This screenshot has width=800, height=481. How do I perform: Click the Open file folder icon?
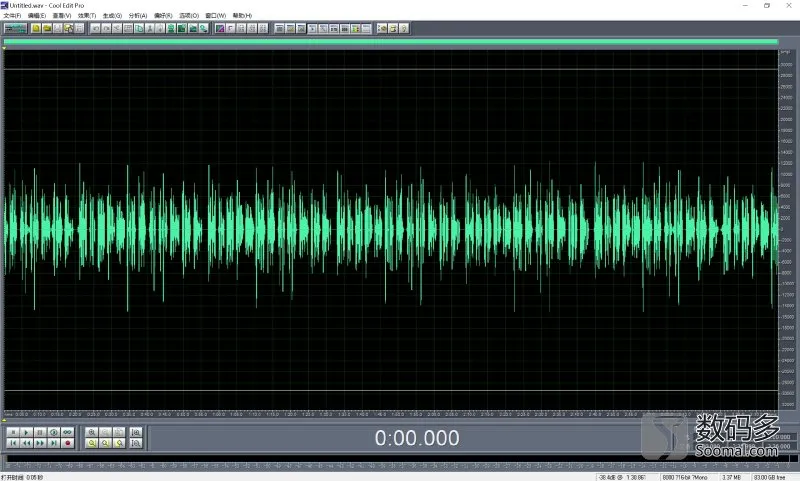coord(47,29)
